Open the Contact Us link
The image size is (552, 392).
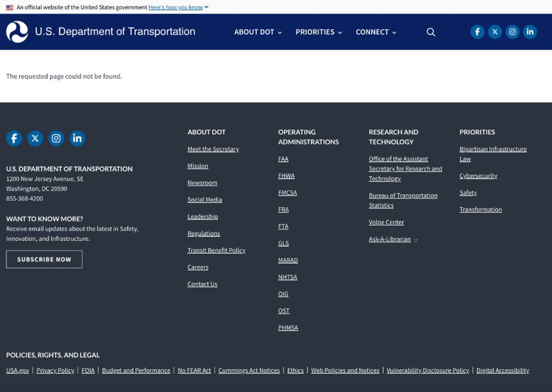point(202,284)
